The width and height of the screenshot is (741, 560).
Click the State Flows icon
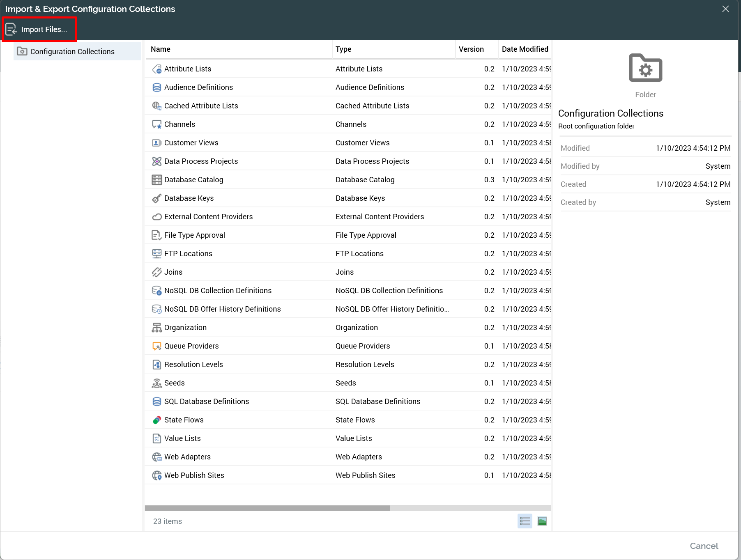pyautogui.click(x=156, y=420)
